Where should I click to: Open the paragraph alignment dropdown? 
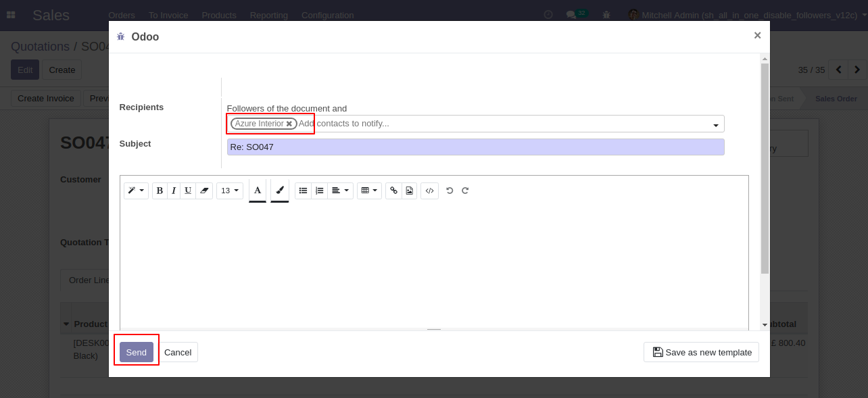341,191
